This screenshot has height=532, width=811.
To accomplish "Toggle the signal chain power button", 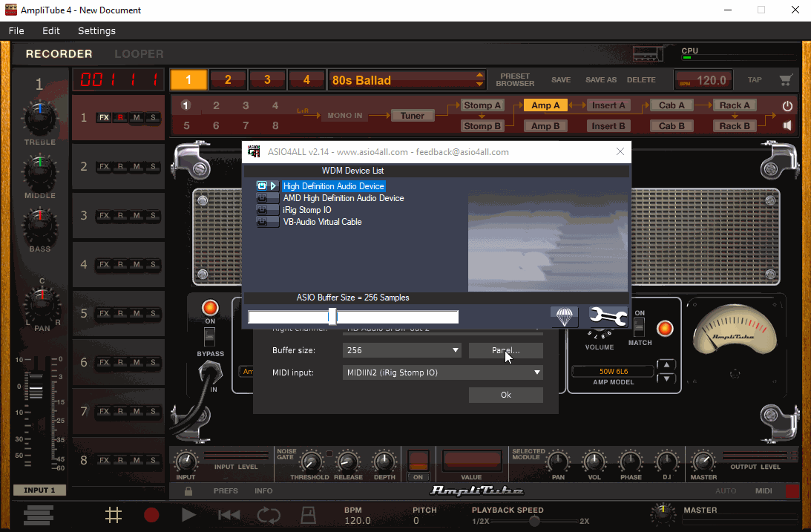I will pos(787,106).
